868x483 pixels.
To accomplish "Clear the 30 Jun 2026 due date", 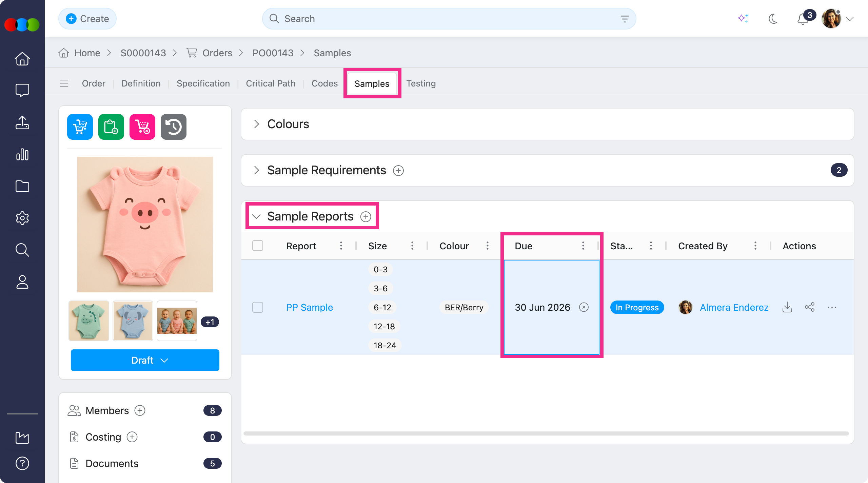I will point(584,307).
